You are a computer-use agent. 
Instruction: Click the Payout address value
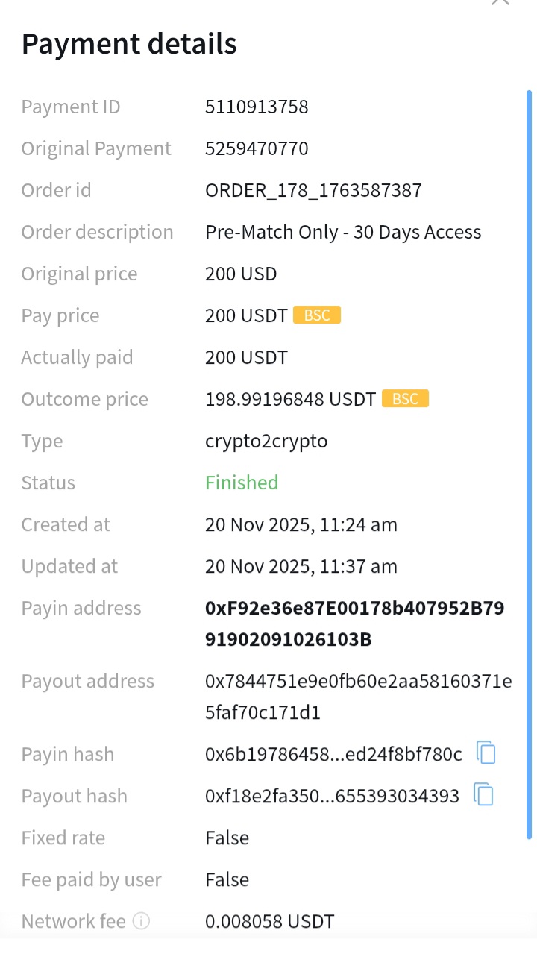pyautogui.click(x=358, y=697)
